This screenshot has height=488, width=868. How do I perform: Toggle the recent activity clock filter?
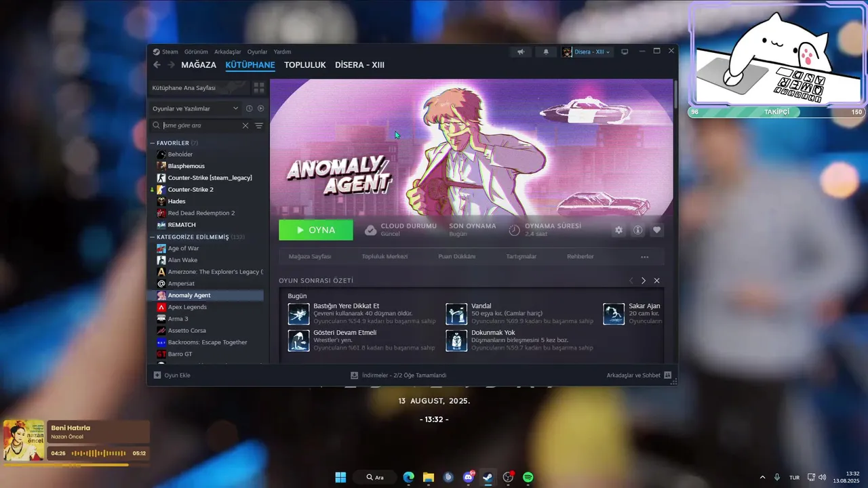click(249, 108)
